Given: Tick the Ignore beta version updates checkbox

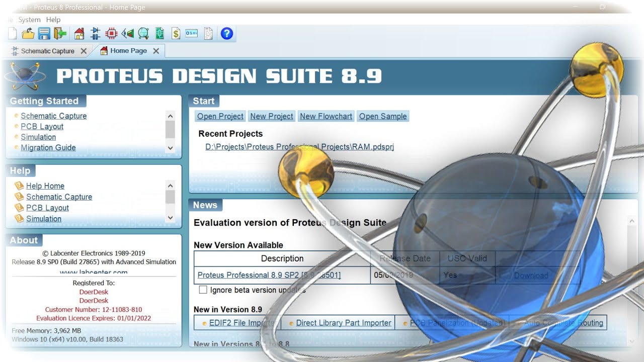Looking at the screenshot, I should pos(203,290).
